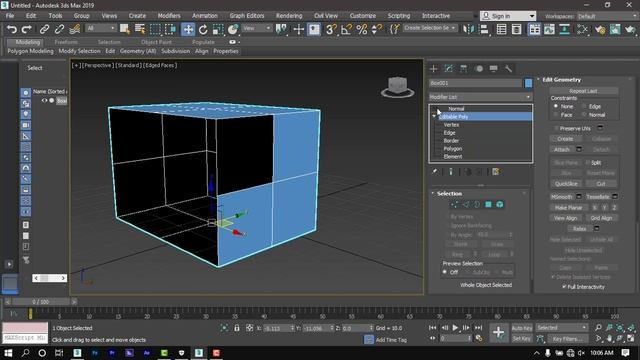640x360 pixels.
Task: Click the Select and Place tool
Action: point(233,29)
